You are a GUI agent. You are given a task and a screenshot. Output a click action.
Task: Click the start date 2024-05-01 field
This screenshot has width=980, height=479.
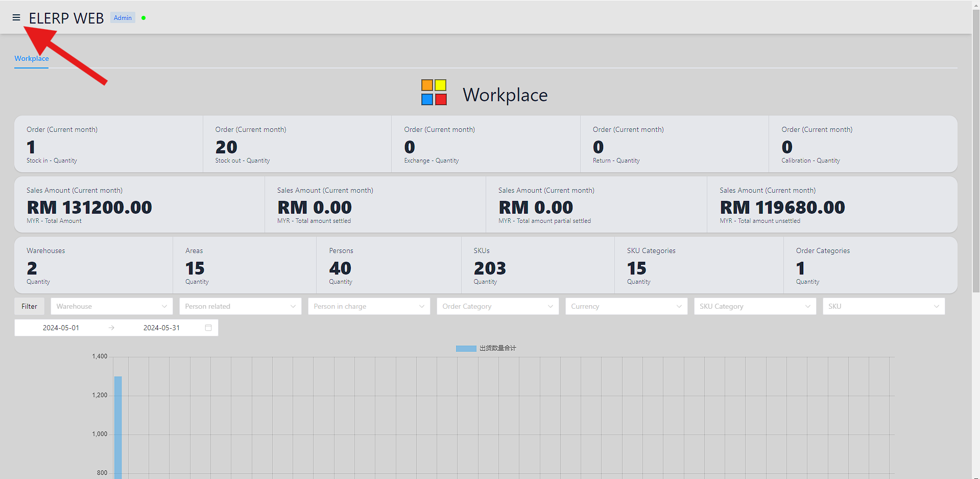[61, 328]
